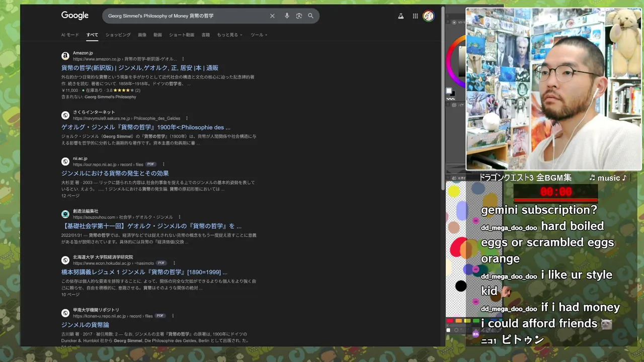
Task: Click the ♫ music ♪ label
Action: (608, 178)
